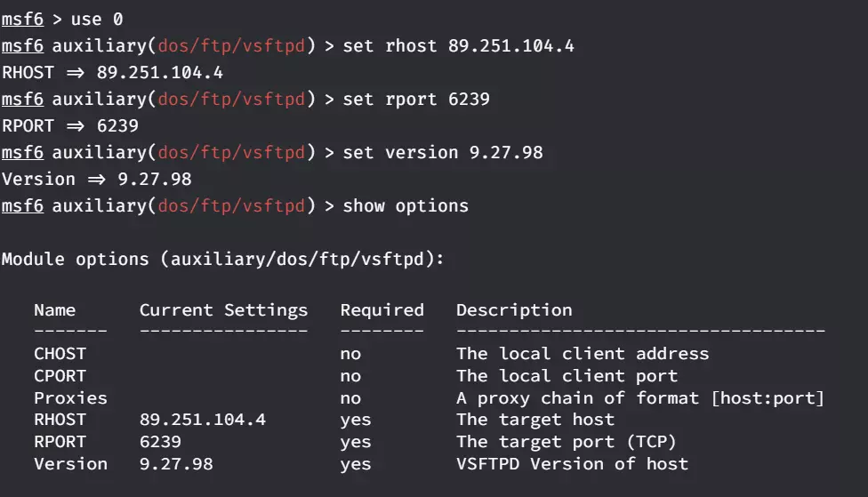This screenshot has width=868, height=497.
Task: Click the 9.27.98 value in the options table
Action: click(176, 464)
